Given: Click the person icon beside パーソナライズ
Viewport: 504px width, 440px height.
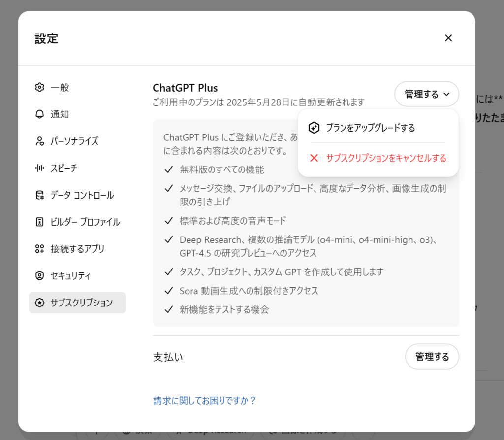Looking at the screenshot, I should 39,141.
